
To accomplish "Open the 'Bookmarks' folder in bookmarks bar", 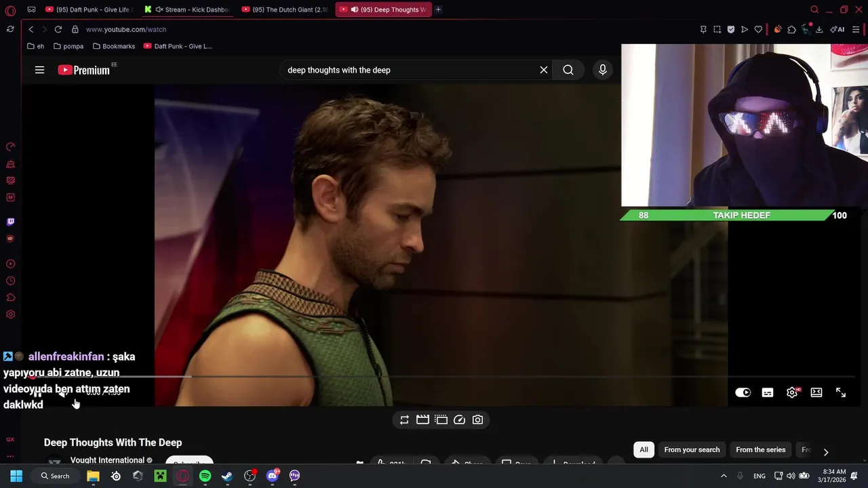I will click(113, 46).
